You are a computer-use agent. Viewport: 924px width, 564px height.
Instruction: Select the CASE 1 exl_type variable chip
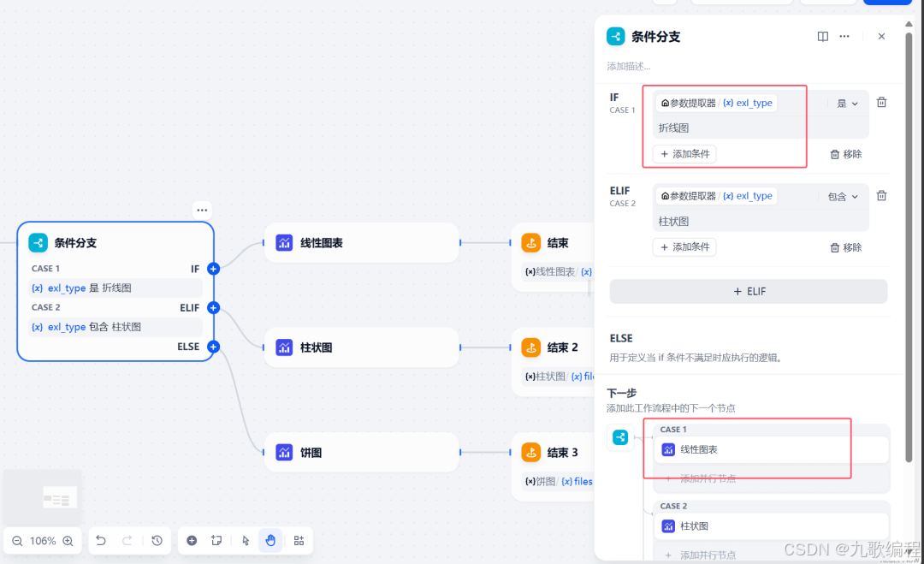(716, 104)
